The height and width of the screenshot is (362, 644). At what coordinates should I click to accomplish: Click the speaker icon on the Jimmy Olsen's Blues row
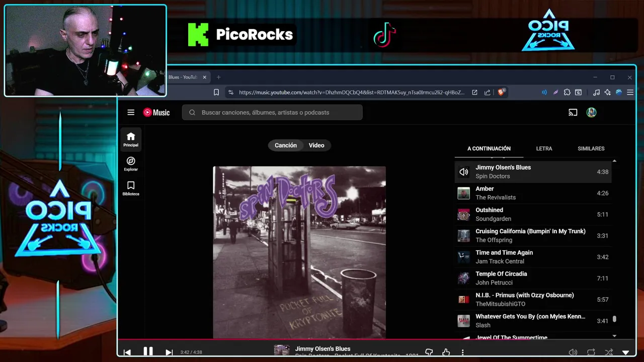pyautogui.click(x=463, y=172)
